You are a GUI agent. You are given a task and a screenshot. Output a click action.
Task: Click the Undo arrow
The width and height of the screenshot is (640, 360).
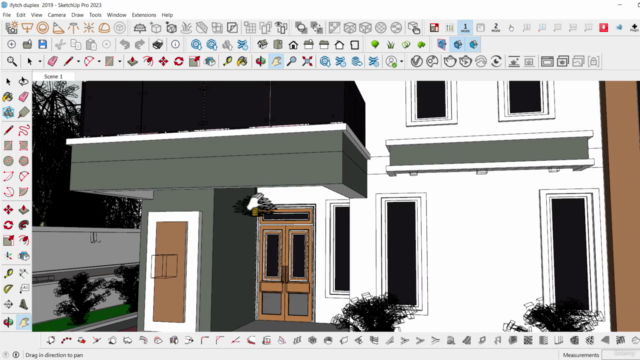tap(124, 44)
